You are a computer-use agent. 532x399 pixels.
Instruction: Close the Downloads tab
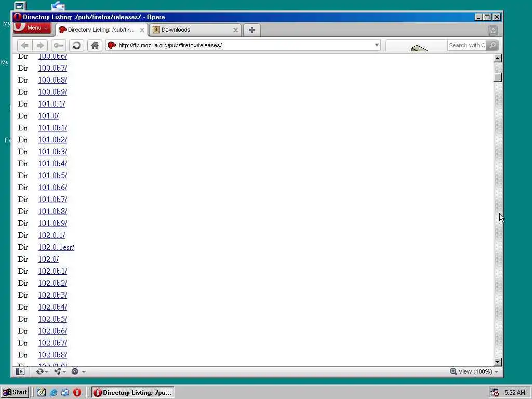[x=235, y=30]
